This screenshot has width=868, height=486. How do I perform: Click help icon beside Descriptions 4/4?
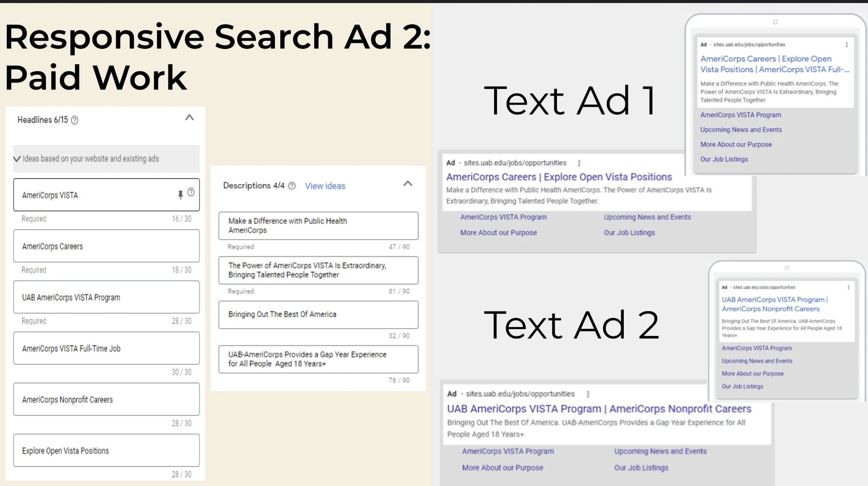point(292,186)
